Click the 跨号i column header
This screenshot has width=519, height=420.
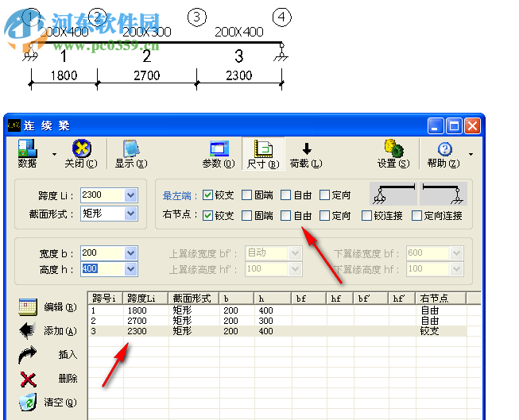(106, 299)
